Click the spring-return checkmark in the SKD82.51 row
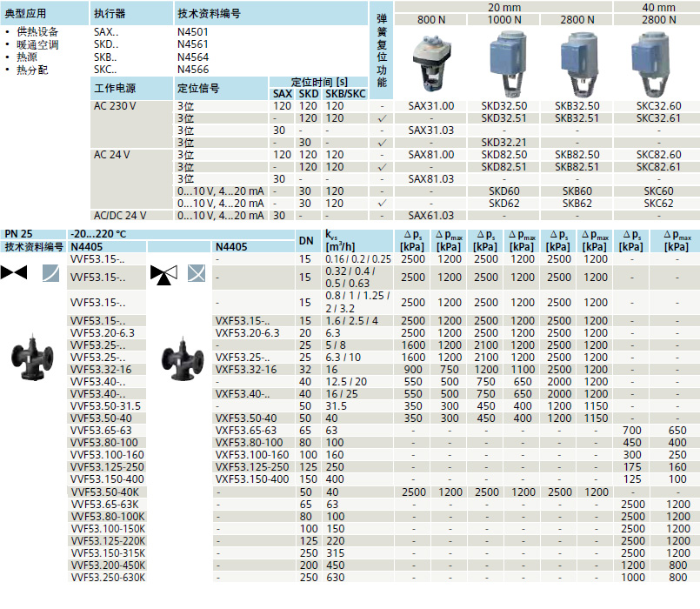The height and width of the screenshot is (609, 700). [x=382, y=167]
